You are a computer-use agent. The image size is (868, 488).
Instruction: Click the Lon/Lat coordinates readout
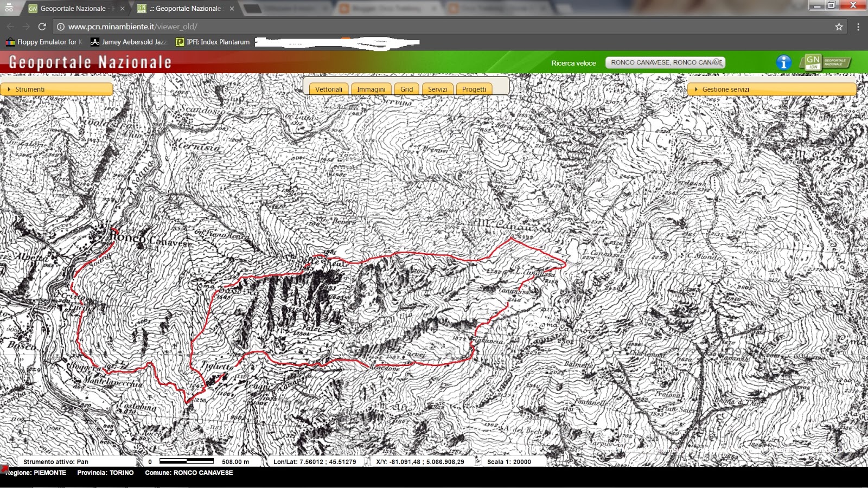click(315, 462)
